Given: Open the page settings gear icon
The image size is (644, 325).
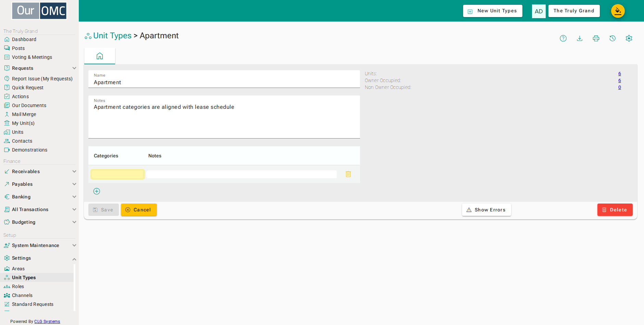Looking at the screenshot, I should tap(629, 38).
